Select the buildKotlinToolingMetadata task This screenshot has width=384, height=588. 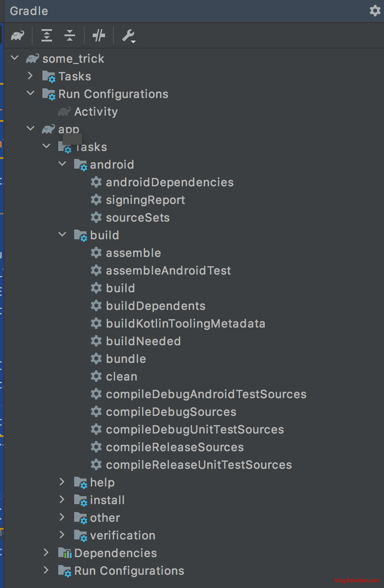pyautogui.click(x=185, y=324)
